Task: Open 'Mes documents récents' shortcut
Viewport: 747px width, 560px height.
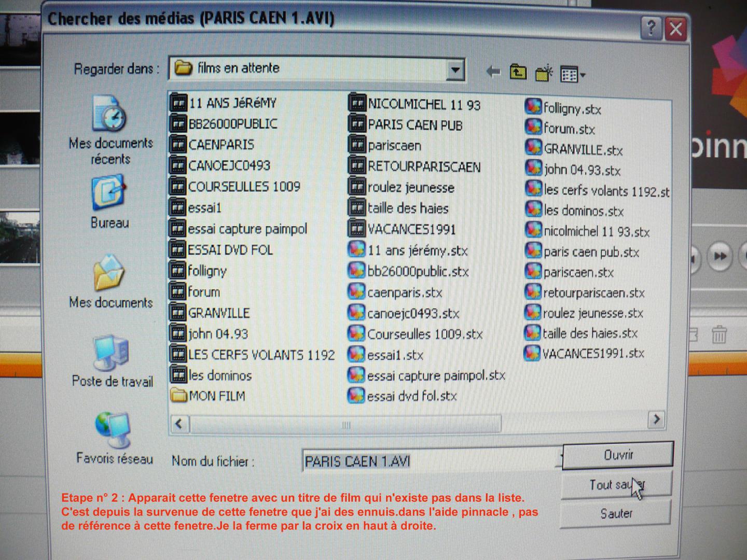Action: pyautogui.click(x=110, y=131)
